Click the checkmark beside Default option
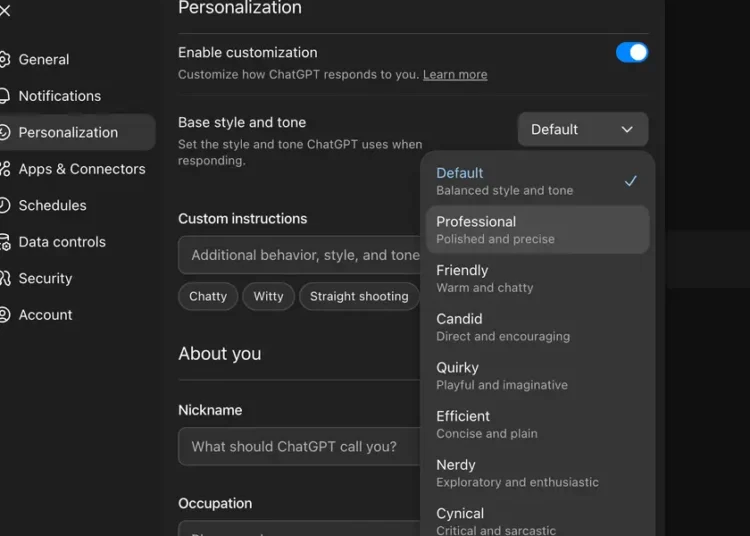Image resolution: width=750 pixels, height=536 pixels. tap(630, 181)
